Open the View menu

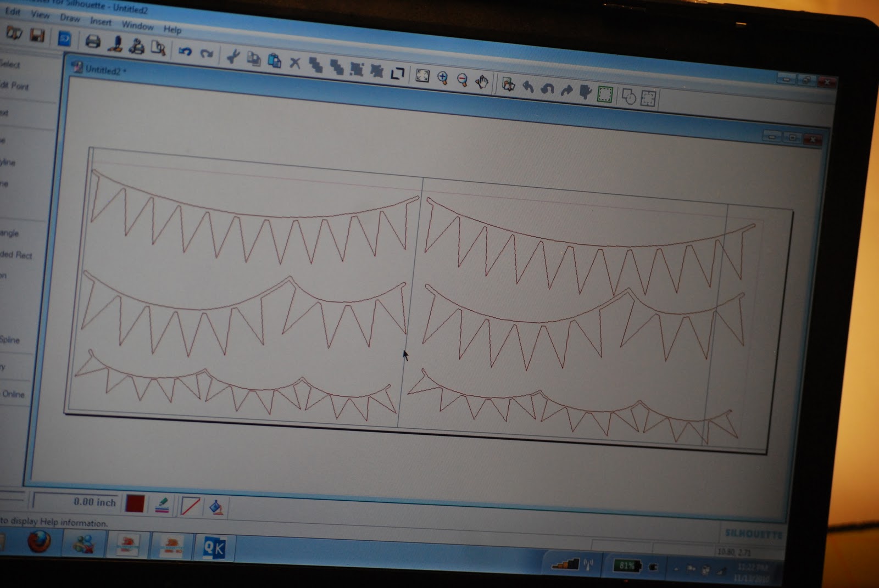[40, 15]
